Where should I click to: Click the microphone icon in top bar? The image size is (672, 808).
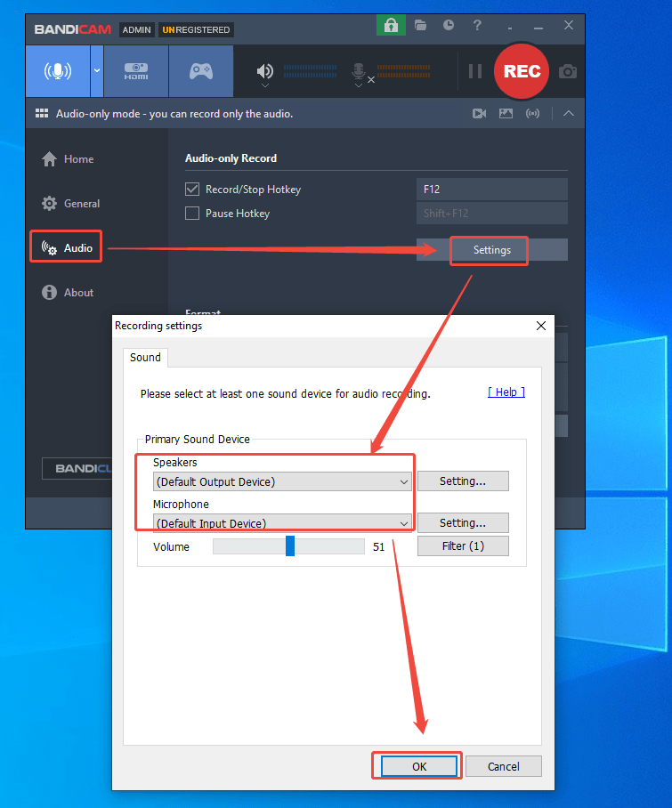(359, 70)
